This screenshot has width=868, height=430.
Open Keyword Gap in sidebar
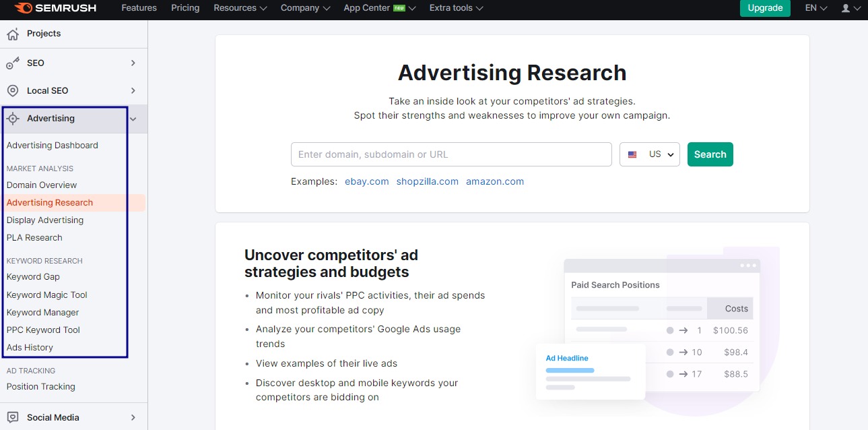pos(33,276)
